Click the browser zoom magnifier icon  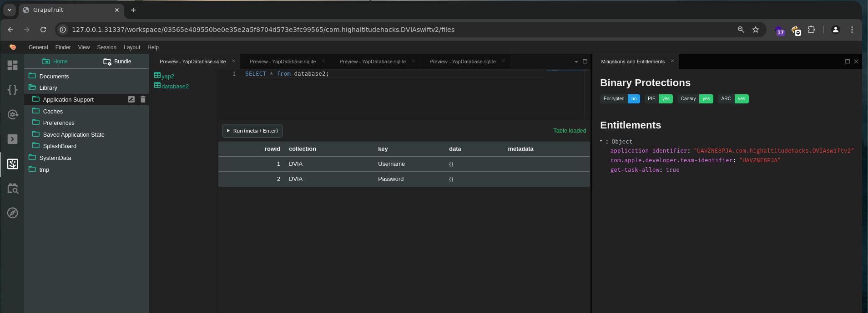pyautogui.click(x=741, y=30)
